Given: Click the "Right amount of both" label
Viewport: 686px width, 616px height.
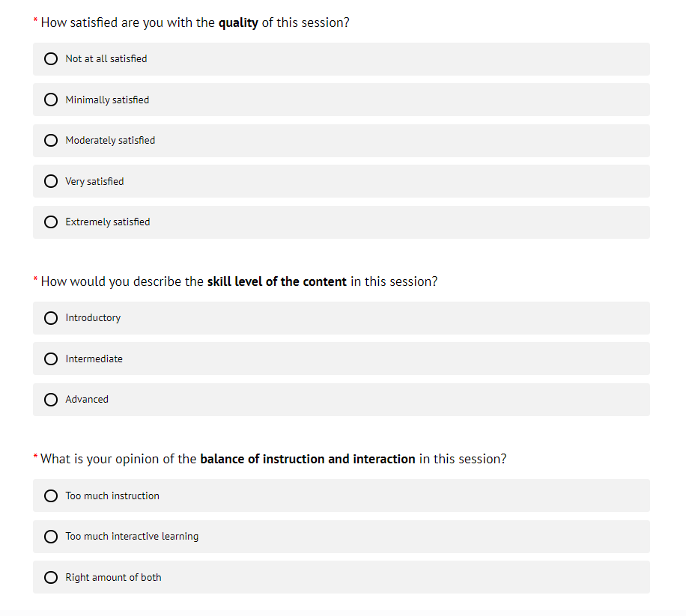Looking at the screenshot, I should click(x=113, y=577).
